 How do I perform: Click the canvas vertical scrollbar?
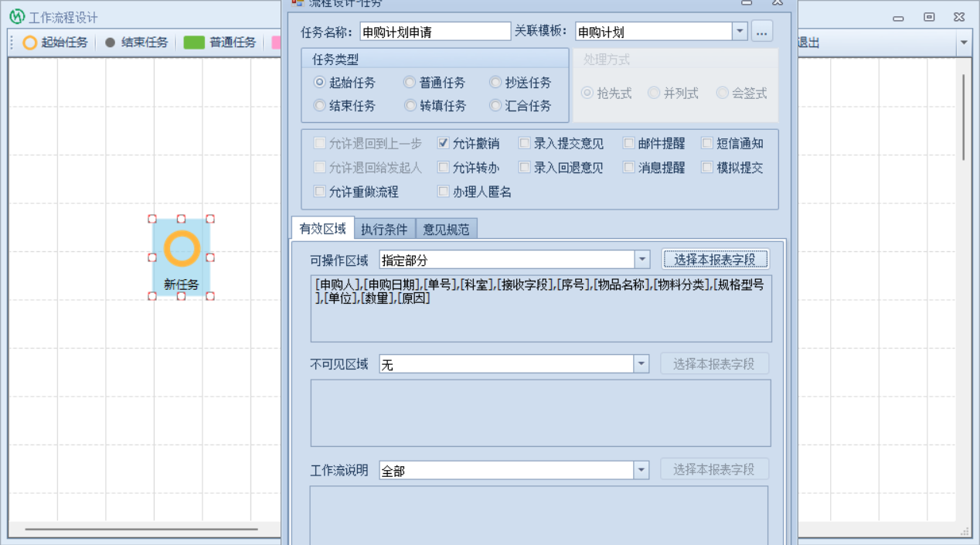963,116
